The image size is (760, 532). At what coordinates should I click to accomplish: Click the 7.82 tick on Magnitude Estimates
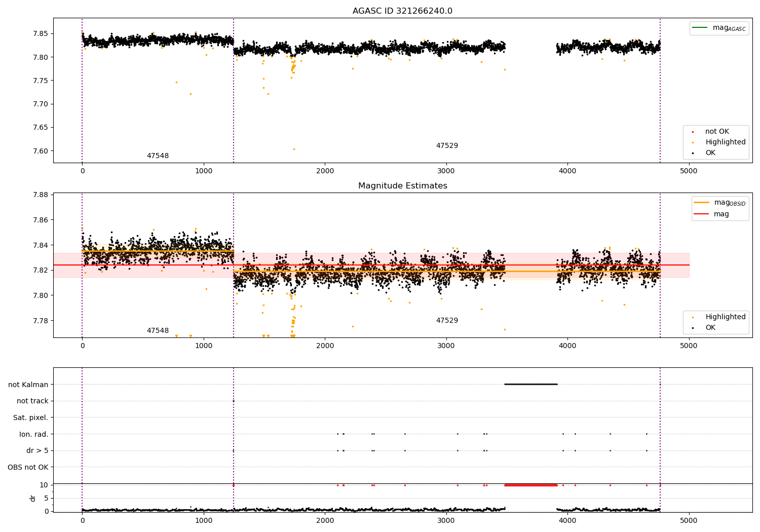40,270
